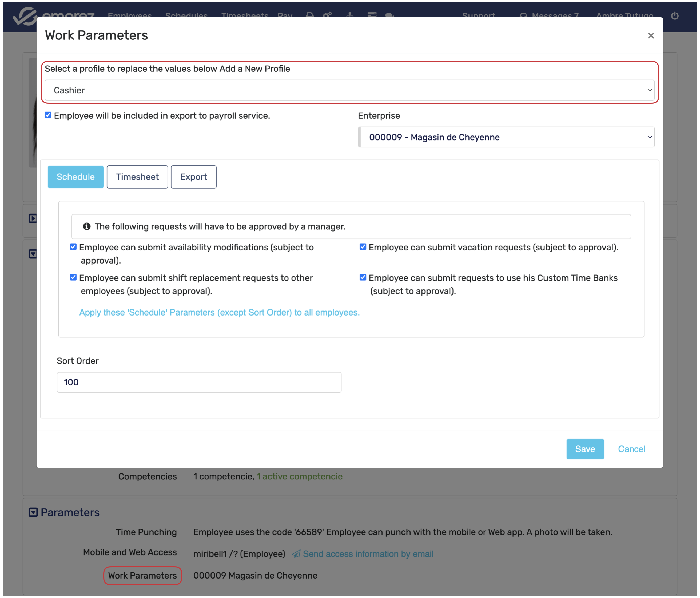Image resolution: width=700 pixels, height=598 pixels.
Task: Open the Export tab
Action: pos(194,177)
